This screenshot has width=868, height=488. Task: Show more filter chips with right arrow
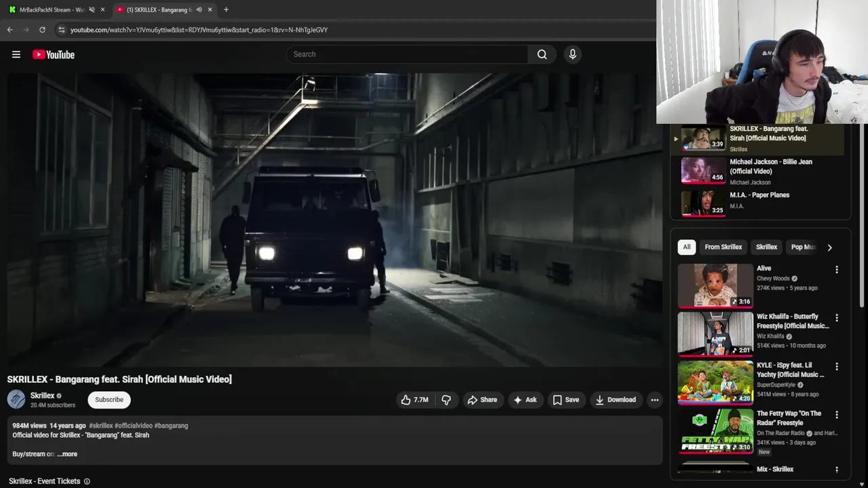[829, 247]
